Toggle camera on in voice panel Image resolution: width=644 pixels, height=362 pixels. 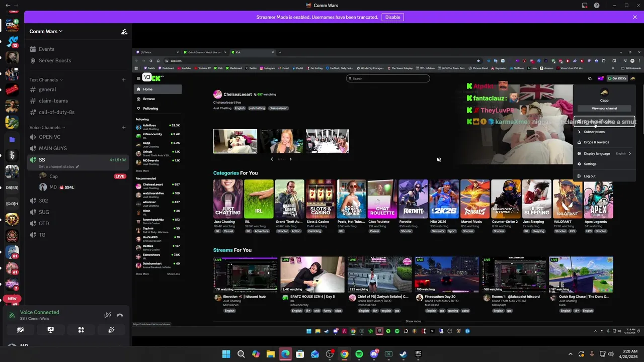[20, 330]
